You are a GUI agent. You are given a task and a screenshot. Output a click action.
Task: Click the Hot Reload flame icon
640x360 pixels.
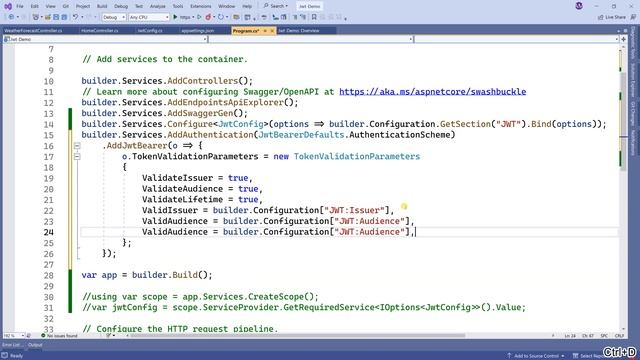tap(208, 17)
